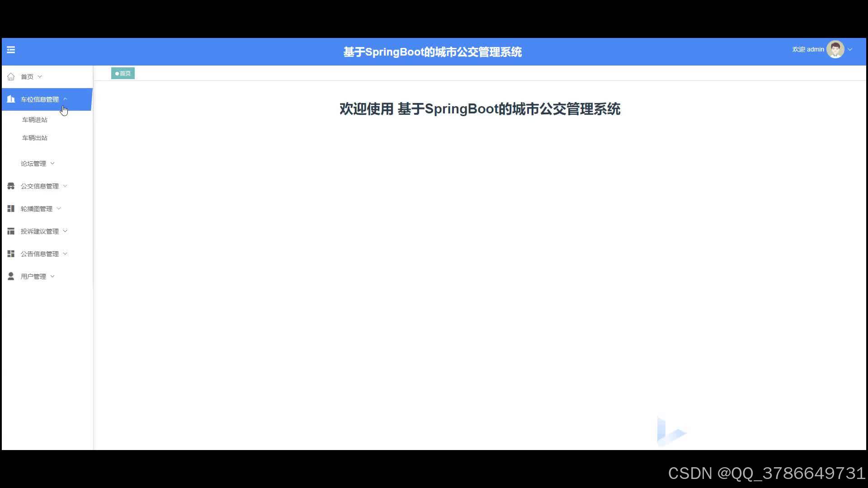Click the 欢迎 admin text in header
Image resolution: width=868 pixels, height=488 pixels.
pos(808,50)
